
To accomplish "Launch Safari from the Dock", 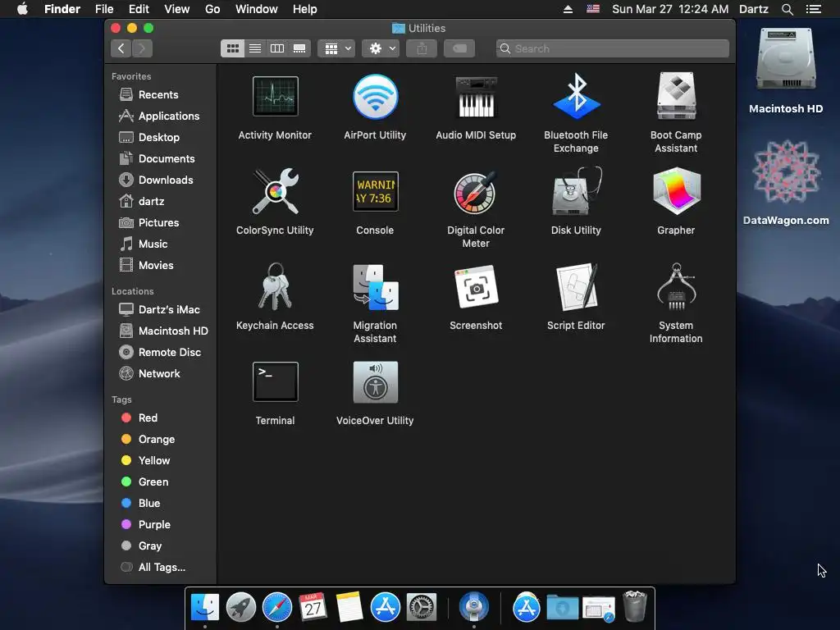I will pyautogui.click(x=276, y=607).
